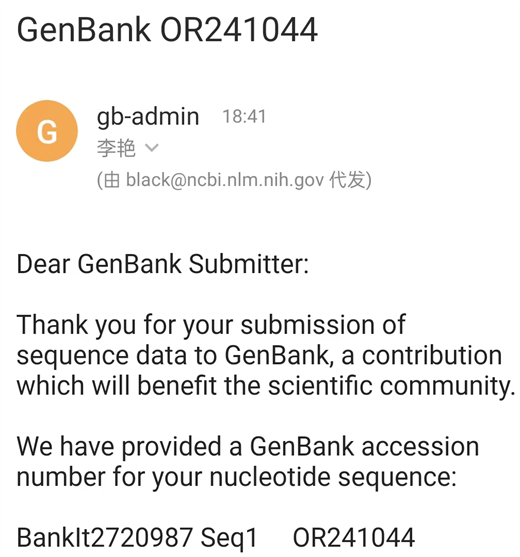Image resolution: width=520 pixels, height=557 pixels.
Task: Tap the scientific community text line
Action: coord(266,386)
